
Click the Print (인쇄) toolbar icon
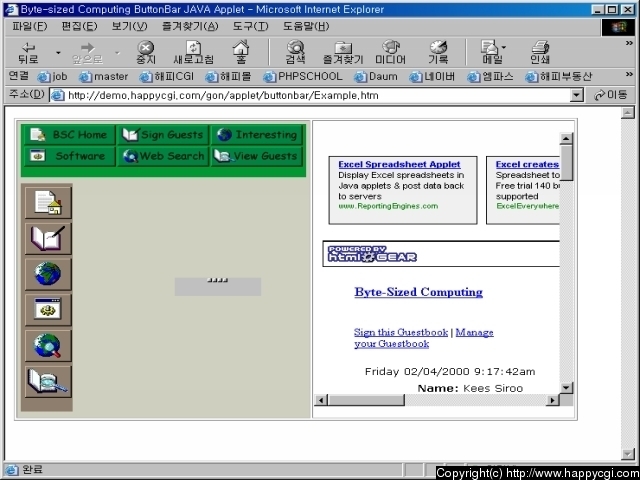click(x=540, y=53)
